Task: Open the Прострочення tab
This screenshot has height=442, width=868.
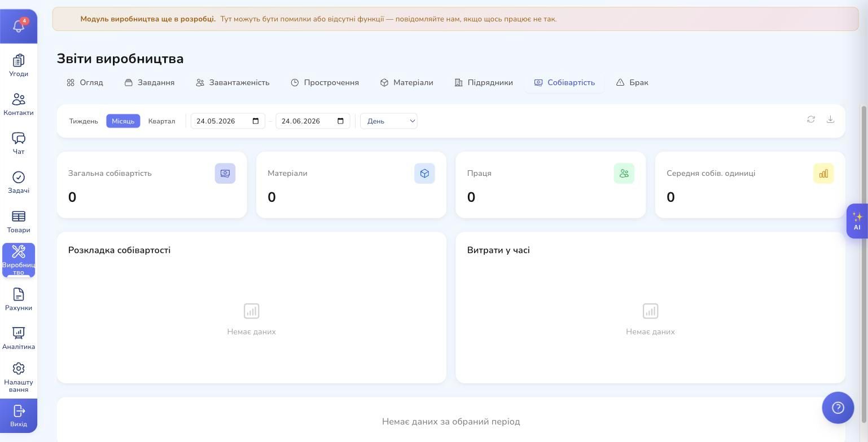Action: [325, 82]
